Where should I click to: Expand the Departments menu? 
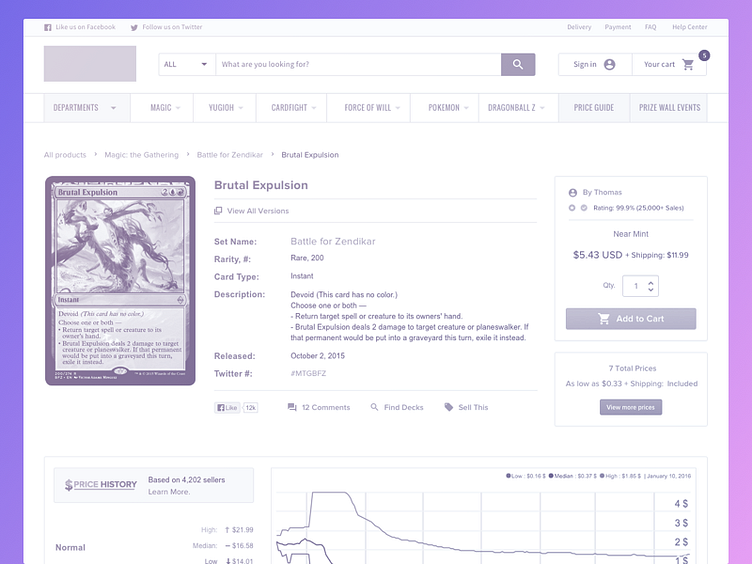point(87,108)
